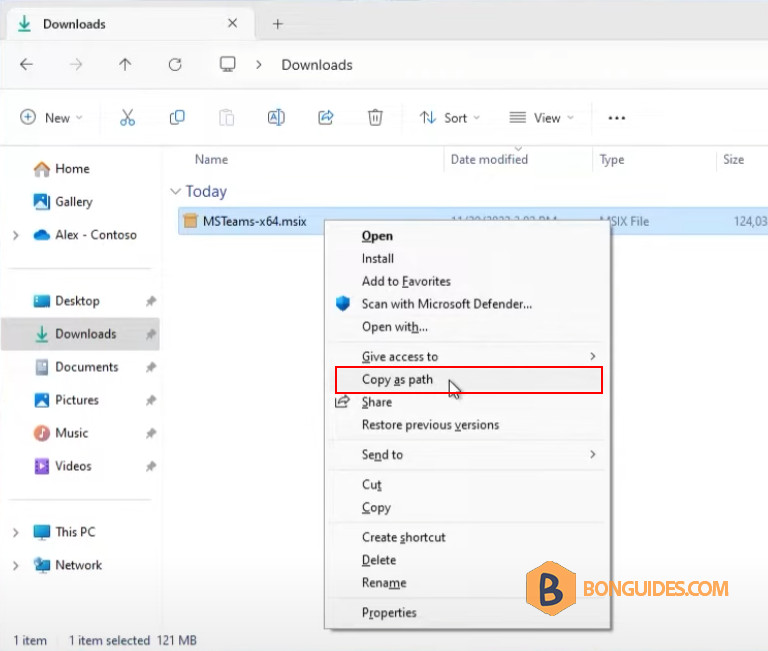768x651 pixels.
Task: Expand the Send to submenu
Action: coord(593,454)
